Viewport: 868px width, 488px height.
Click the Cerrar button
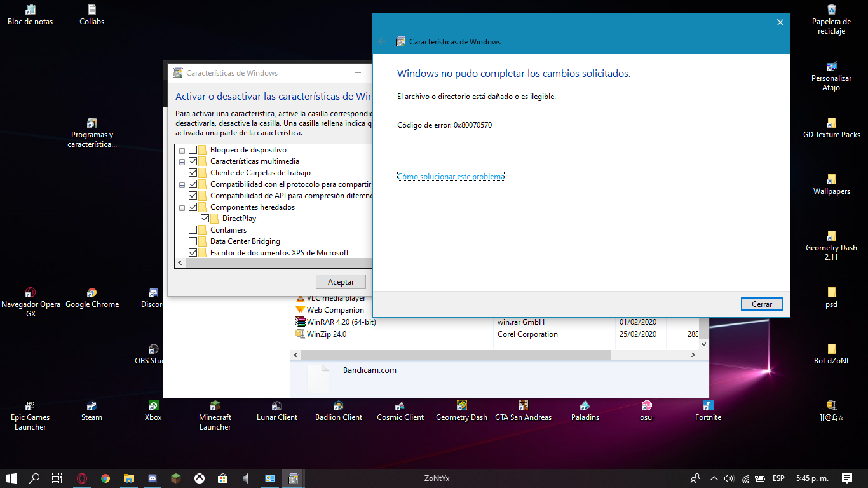pyautogui.click(x=761, y=304)
